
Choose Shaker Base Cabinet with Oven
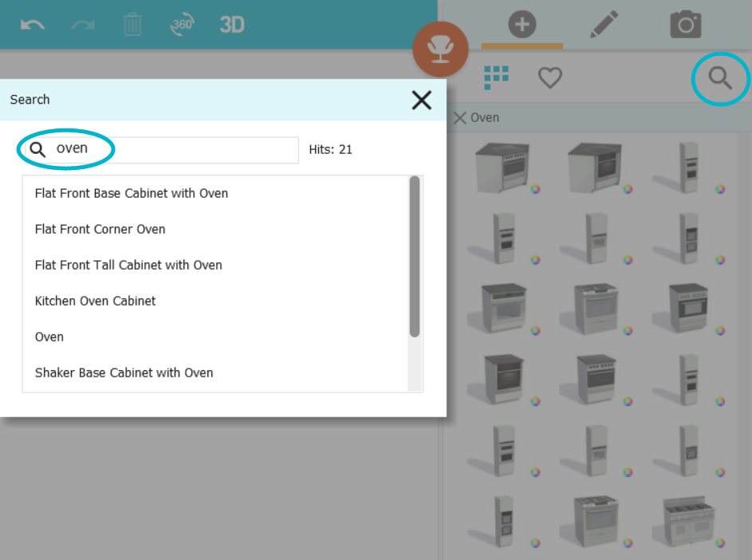[x=124, y=373]
